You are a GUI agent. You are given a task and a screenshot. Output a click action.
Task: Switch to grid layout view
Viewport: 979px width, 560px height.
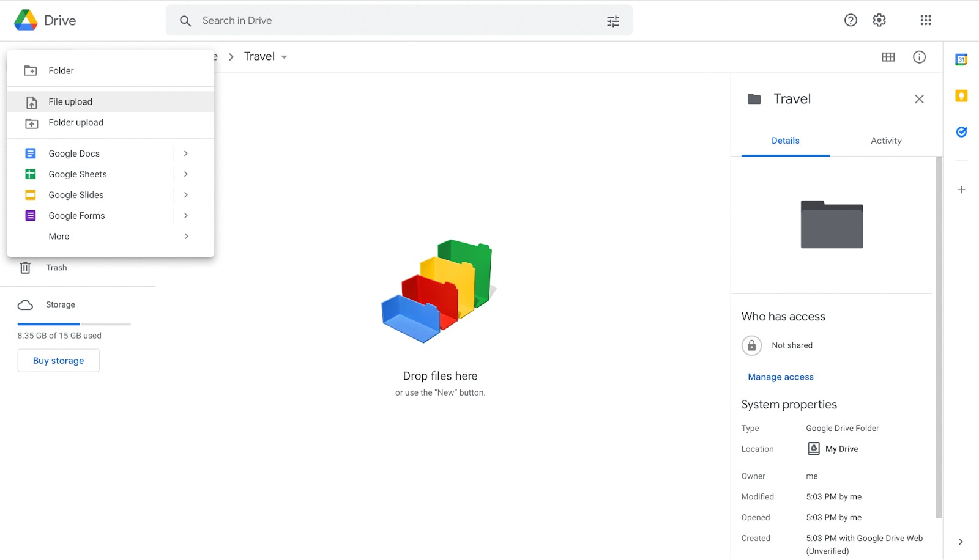click(888, 57)
